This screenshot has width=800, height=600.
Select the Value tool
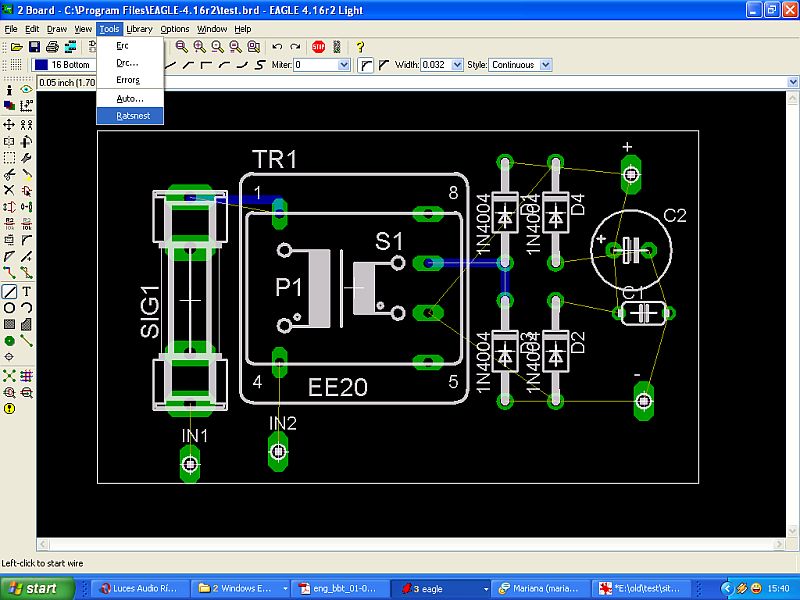point(27,223)
